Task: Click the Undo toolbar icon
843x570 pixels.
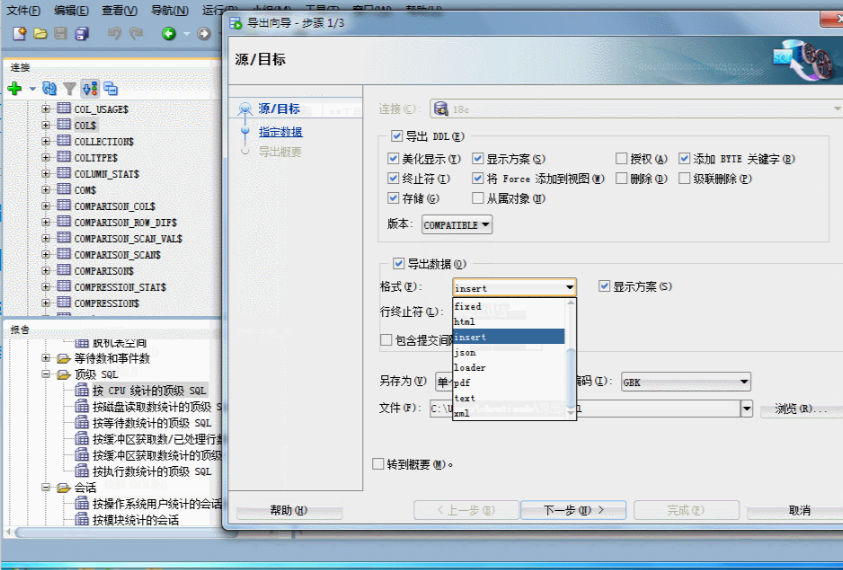Action: tap(114, 34)
